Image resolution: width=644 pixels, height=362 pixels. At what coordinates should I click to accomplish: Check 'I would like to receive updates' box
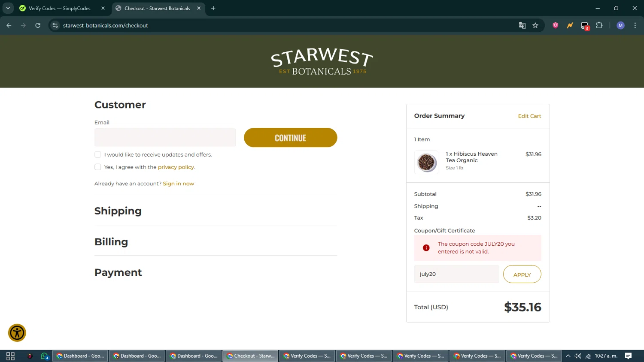click(98, 154)
